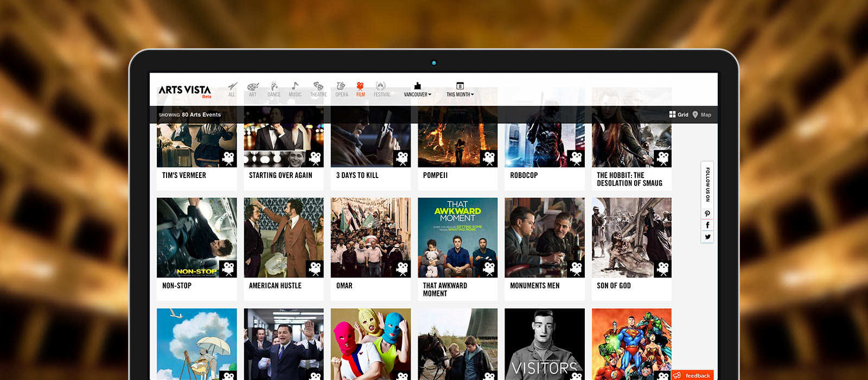This screenshot has height=380, width=868.
Task: Click the film camera badge on Monuments Men
Action: (x=576, y=269)
